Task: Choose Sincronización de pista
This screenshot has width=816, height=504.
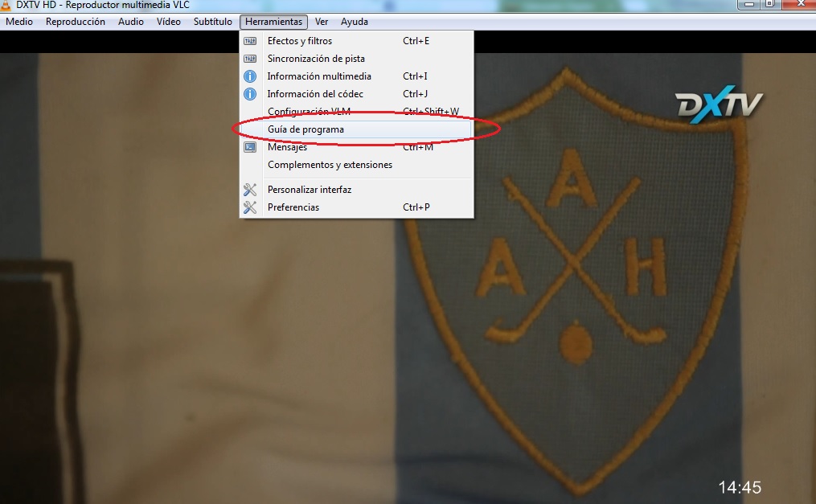Action: tap(356, 59)
